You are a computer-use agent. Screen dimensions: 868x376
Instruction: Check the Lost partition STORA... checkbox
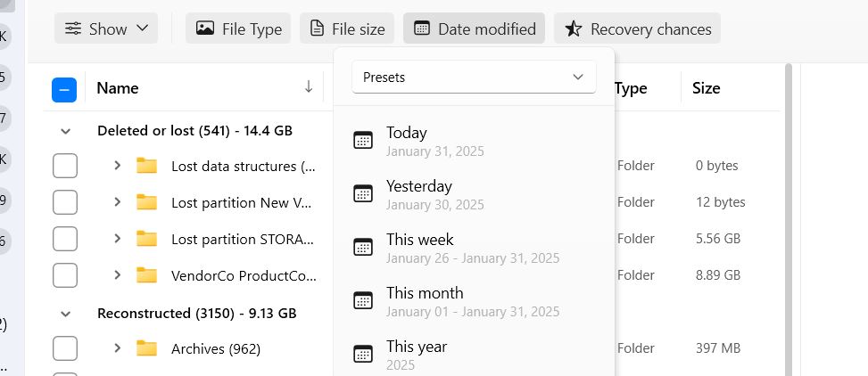click(65, 239)
